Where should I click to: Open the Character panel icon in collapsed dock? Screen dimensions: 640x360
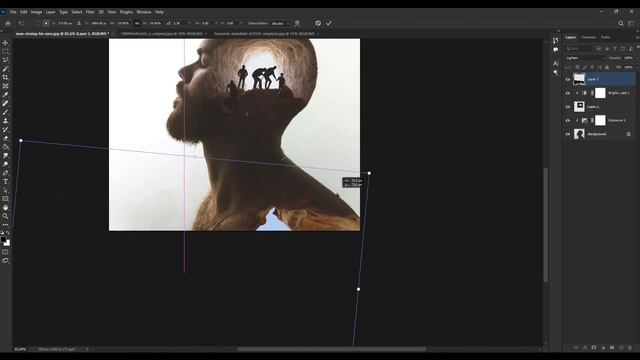pos(556,63)
